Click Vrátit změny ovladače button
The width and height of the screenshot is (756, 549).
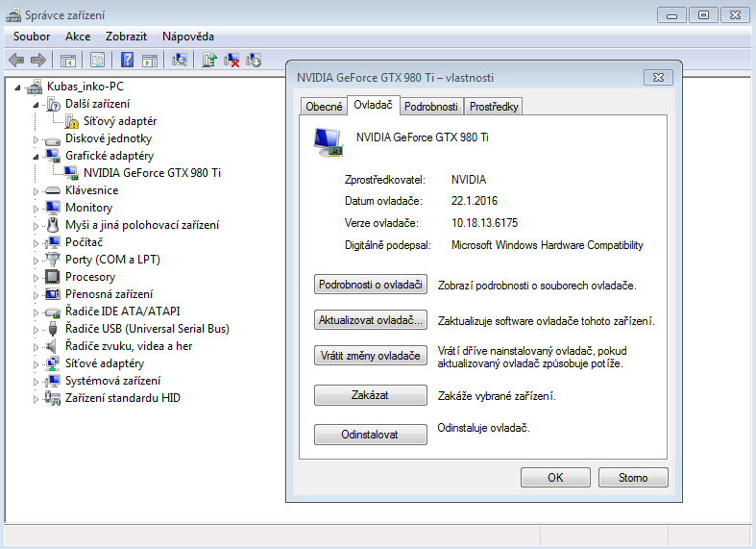(x=370, y=356)
